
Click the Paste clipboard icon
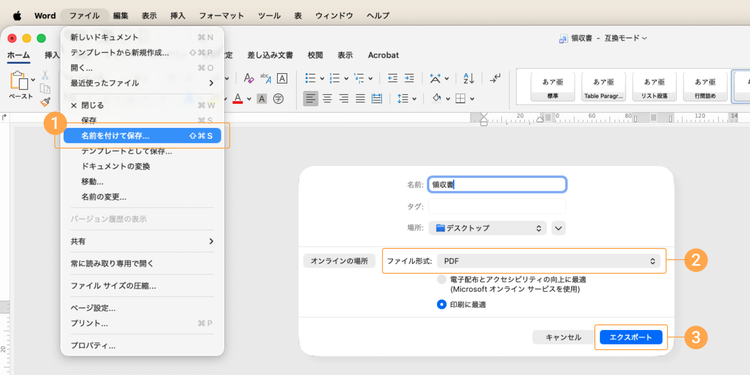(19, 80)
